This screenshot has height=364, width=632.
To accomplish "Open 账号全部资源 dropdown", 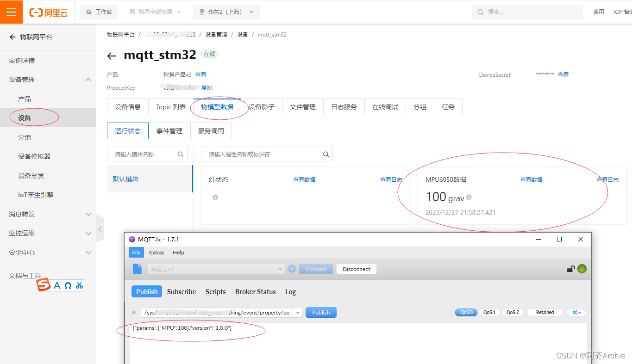I will pos(155,12).
